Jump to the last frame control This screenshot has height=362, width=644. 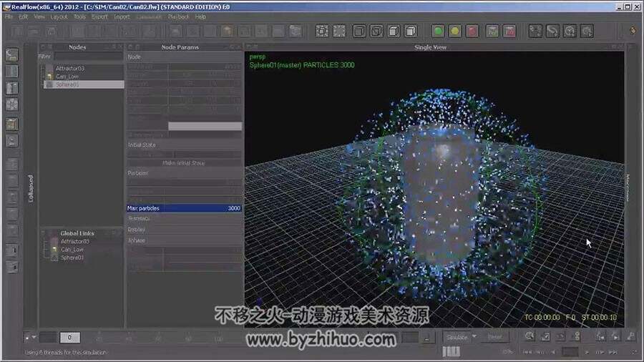[x=613, y=352]
